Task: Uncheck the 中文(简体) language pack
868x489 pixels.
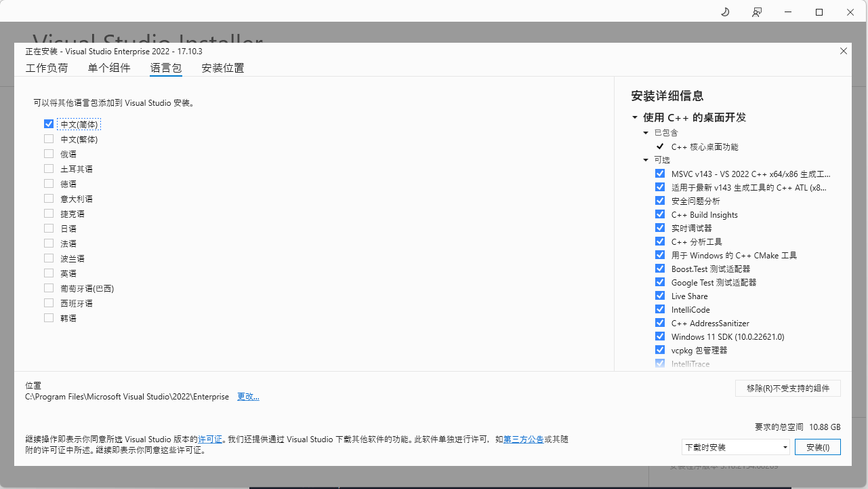Action: 49,124
